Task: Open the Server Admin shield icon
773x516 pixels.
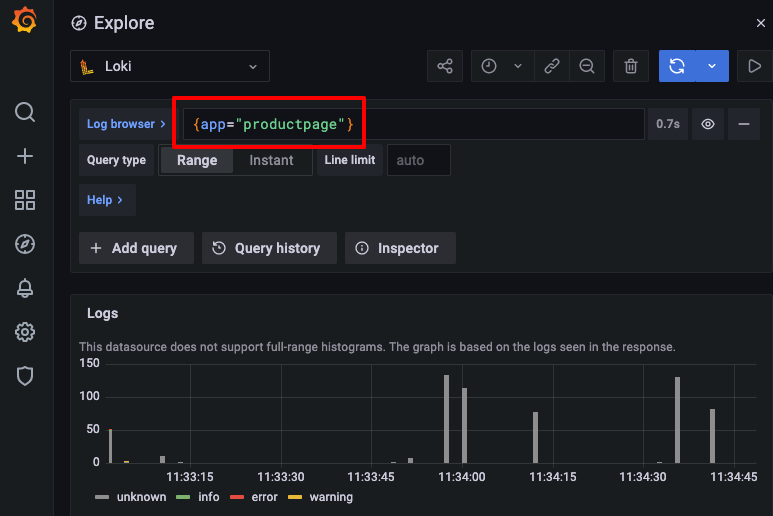Action: (x=25, y=376)
